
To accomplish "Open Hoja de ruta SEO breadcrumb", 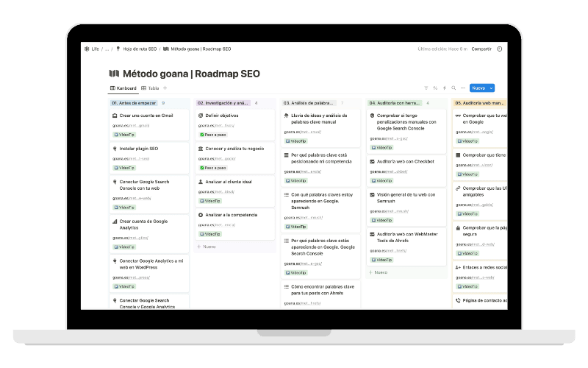I will click(140, 49).
